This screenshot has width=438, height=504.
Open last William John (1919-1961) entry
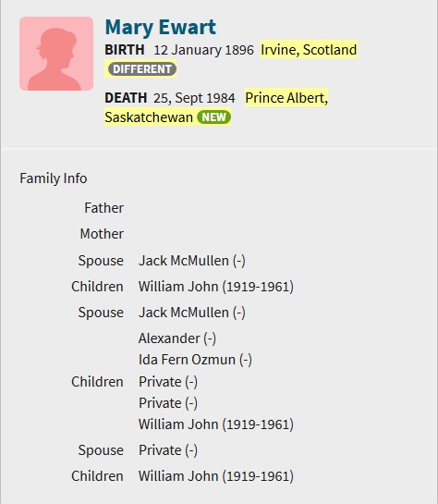point(216,476)
